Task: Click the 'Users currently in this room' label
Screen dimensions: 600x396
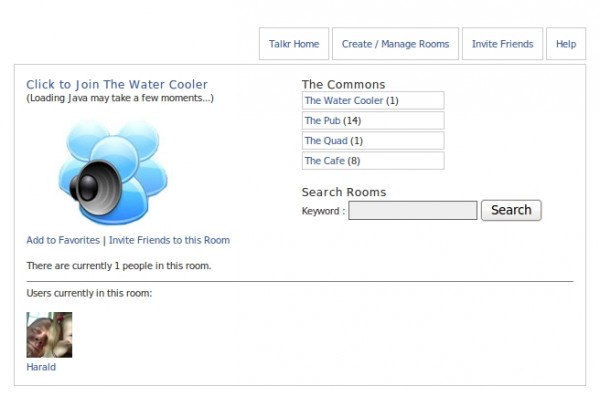Action: (89, 293)
